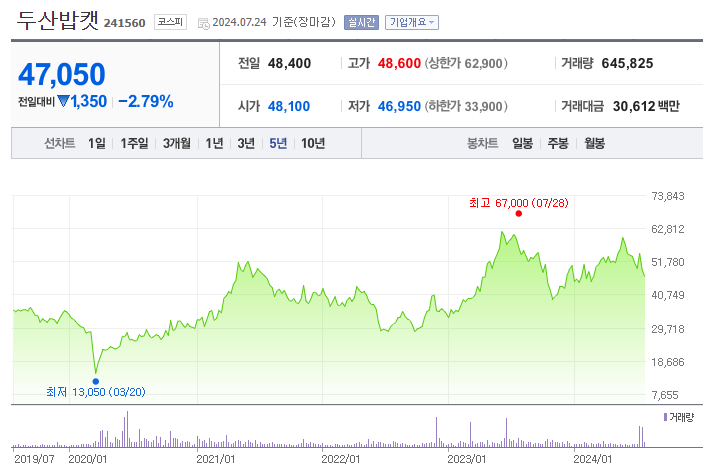Select the 1일 line chart tab

pyautogui.click(x=96, y=143)
